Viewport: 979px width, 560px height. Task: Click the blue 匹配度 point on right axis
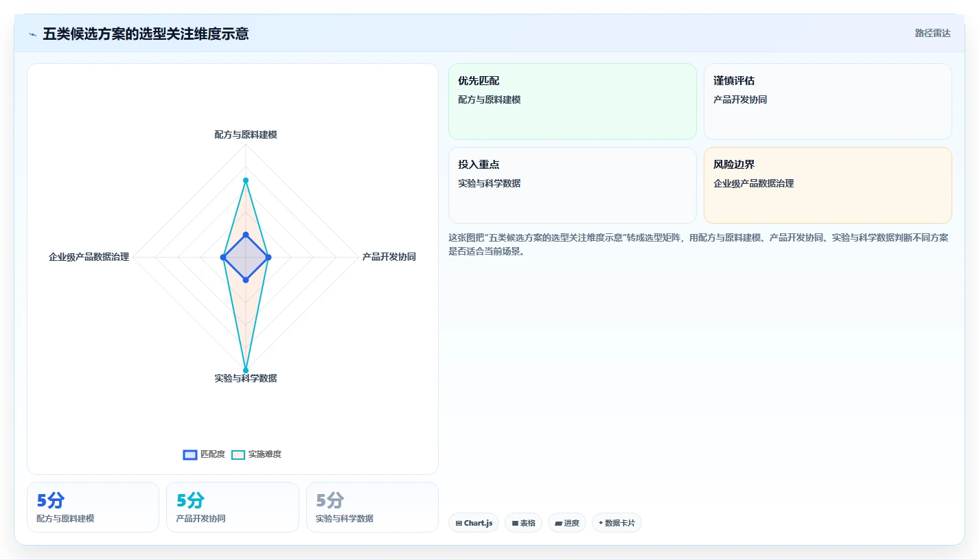[x=268, y=257]
